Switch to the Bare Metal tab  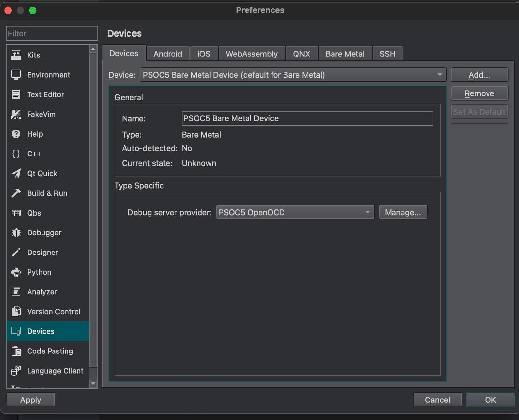coord(345,54)
